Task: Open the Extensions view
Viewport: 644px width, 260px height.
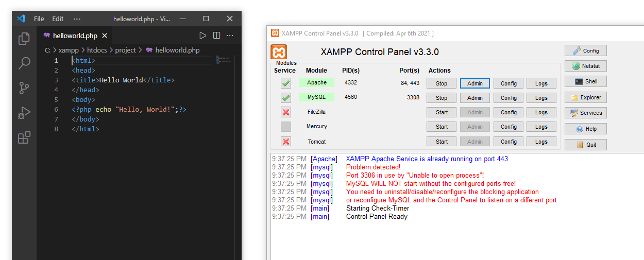Action: 24,137
